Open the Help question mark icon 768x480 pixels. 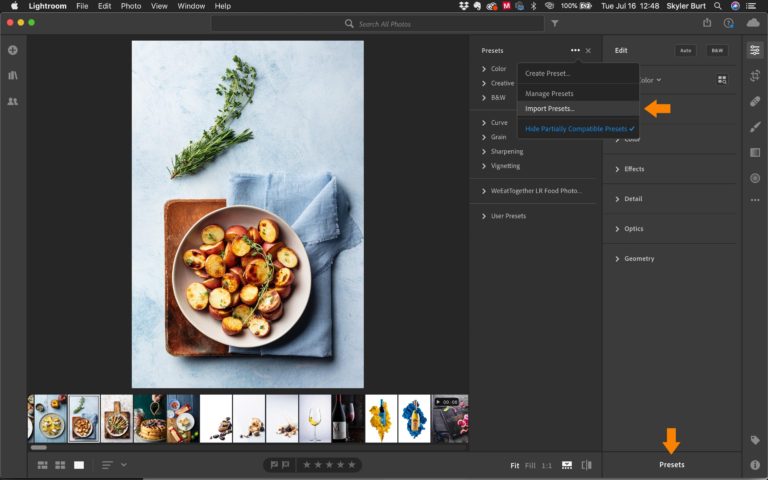pyautogui.click(x=729, y=23)
